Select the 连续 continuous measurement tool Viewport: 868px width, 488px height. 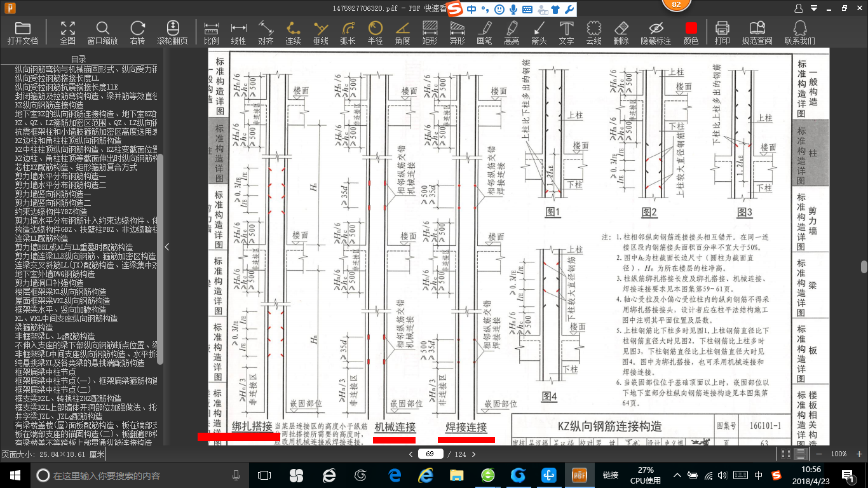click(293, 32)
